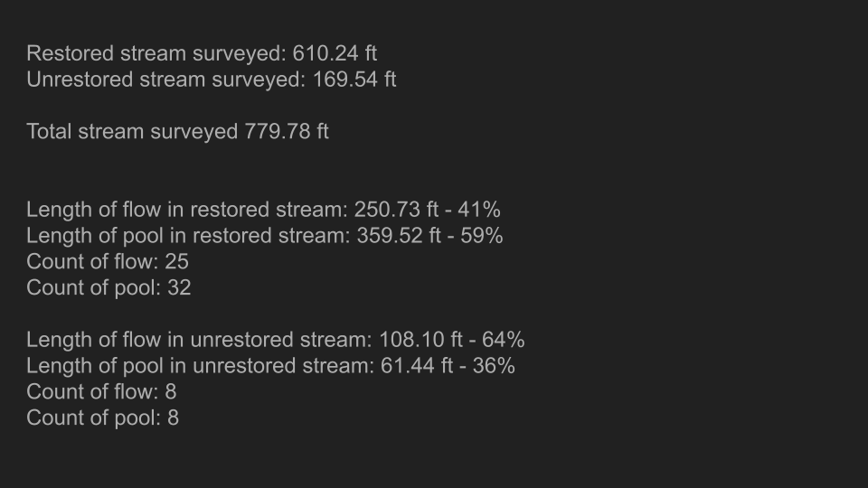Screen dimensions: 868x488
Task: Click the 'Length of pool in restored stream' line
Action: 265,236
